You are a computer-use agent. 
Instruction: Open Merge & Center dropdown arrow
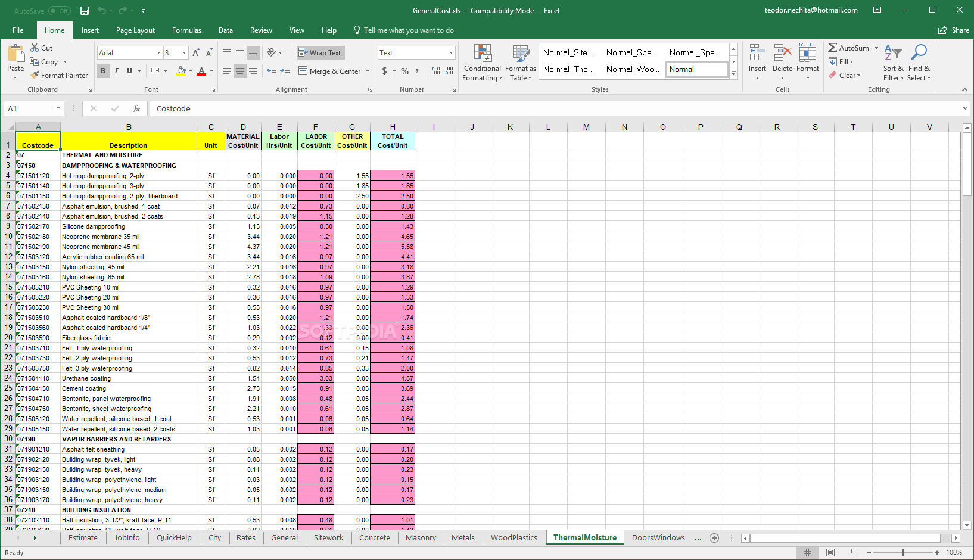pyautogui.click(x=368, y=71)
